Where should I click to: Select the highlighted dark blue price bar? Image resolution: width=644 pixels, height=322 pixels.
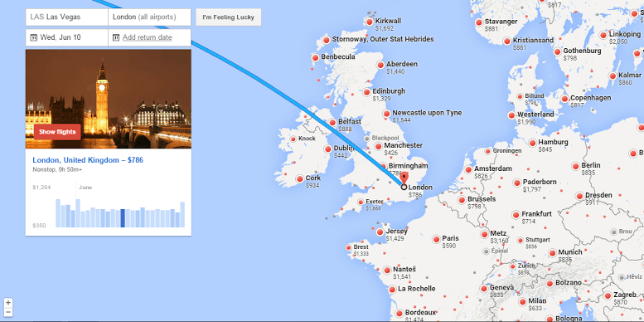123,218
